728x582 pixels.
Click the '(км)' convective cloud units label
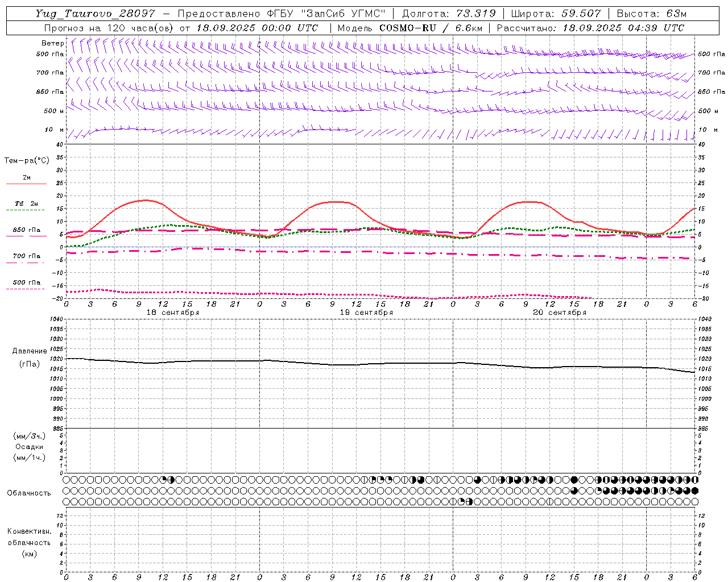30,554
